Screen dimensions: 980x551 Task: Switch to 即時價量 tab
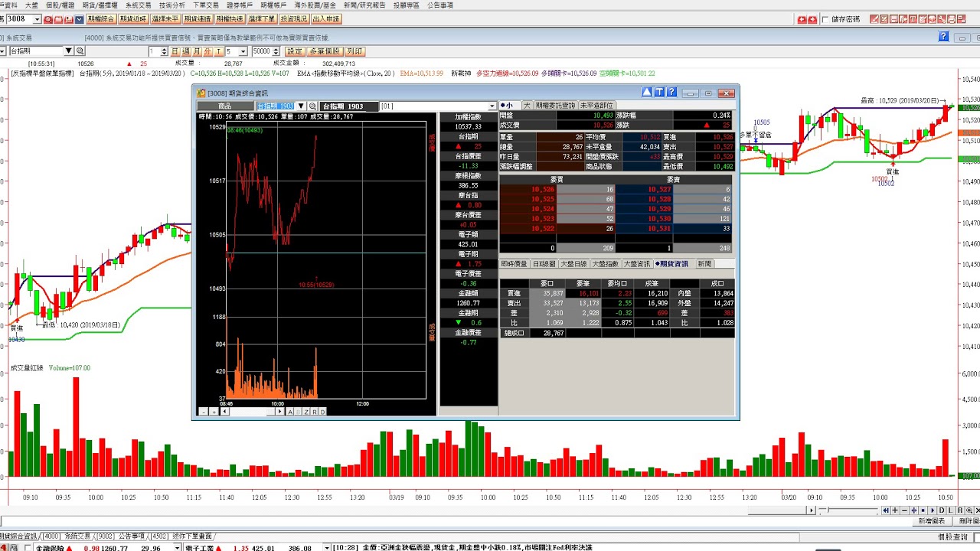pos(514,263)
